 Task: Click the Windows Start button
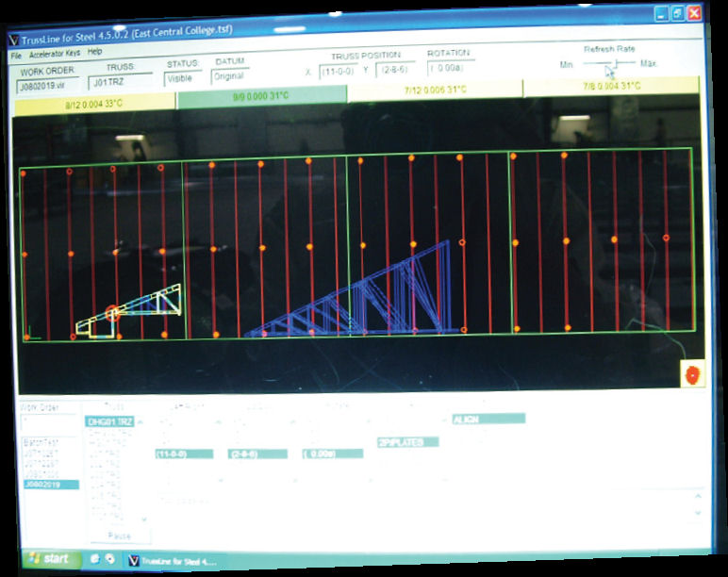click(x=47, y=558)
